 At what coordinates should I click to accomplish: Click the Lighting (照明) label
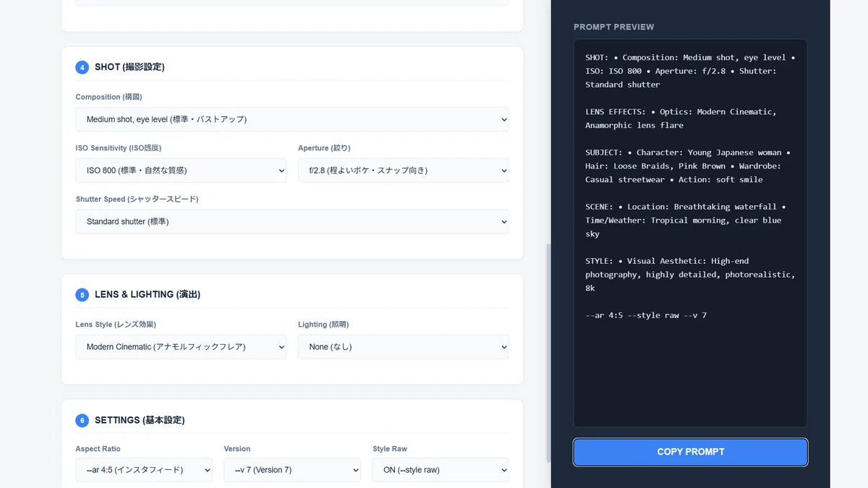point(323,325)
